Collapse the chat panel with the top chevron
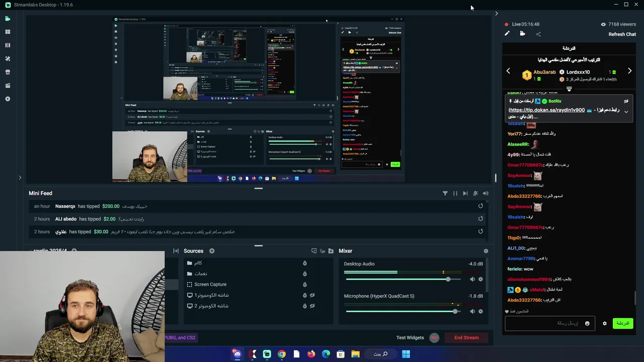 496,14
